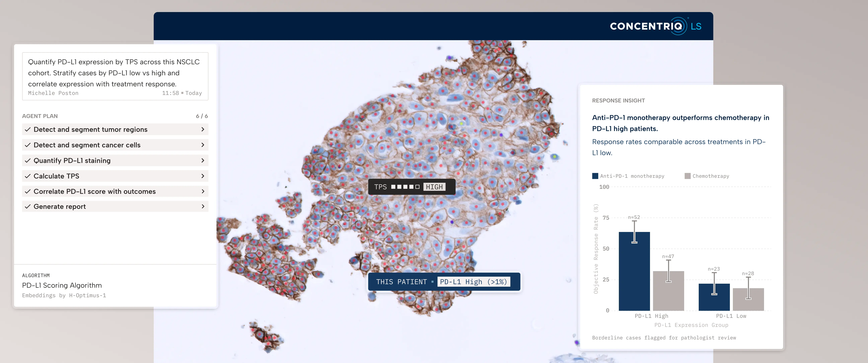Click the n=47 Chemotherapy bar for PD-L1 High

[669, 291]
